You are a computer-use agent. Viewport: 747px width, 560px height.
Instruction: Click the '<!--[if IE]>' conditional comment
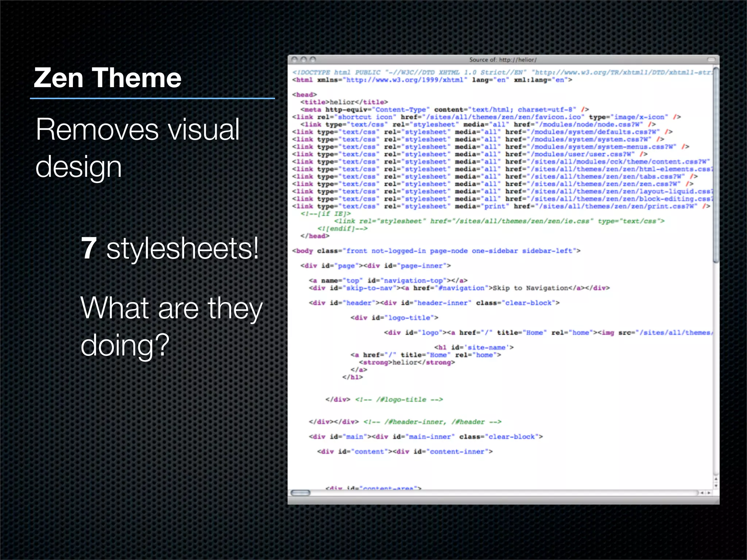tap(326, 214)
